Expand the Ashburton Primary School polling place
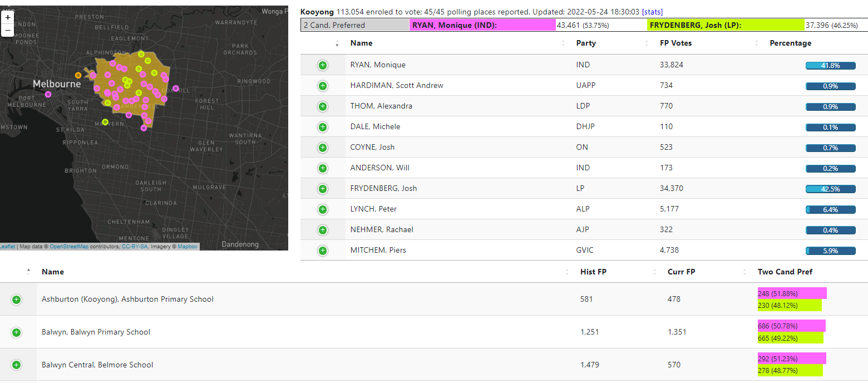 (x=16, y=299)
